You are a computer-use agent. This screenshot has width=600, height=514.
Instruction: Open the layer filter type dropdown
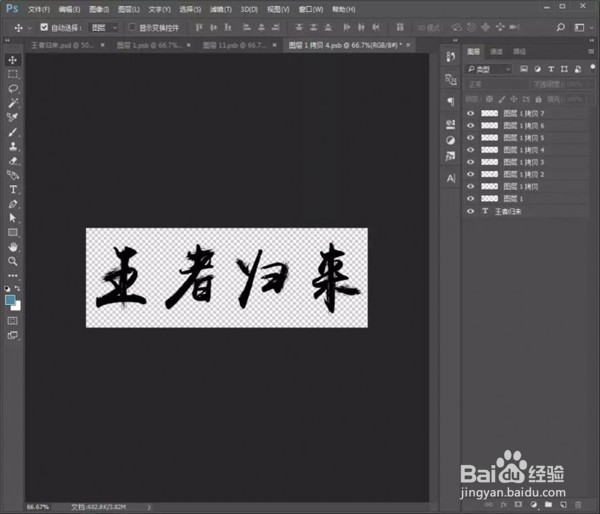tap(489, 69)
